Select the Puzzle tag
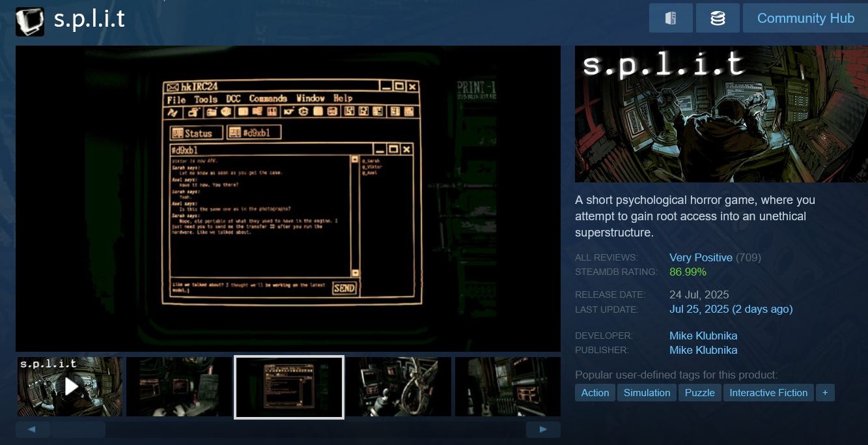The height and width of the screenshot is (445, 868). tap(699, 392)
